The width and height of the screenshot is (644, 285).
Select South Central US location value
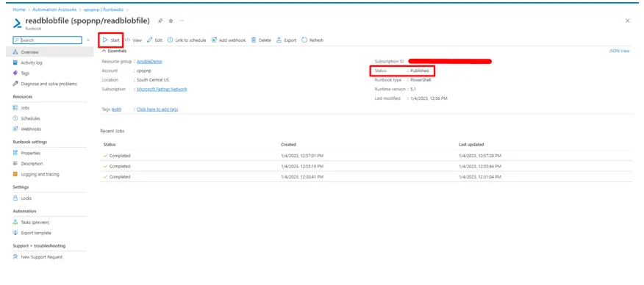(x=153, y=80)
